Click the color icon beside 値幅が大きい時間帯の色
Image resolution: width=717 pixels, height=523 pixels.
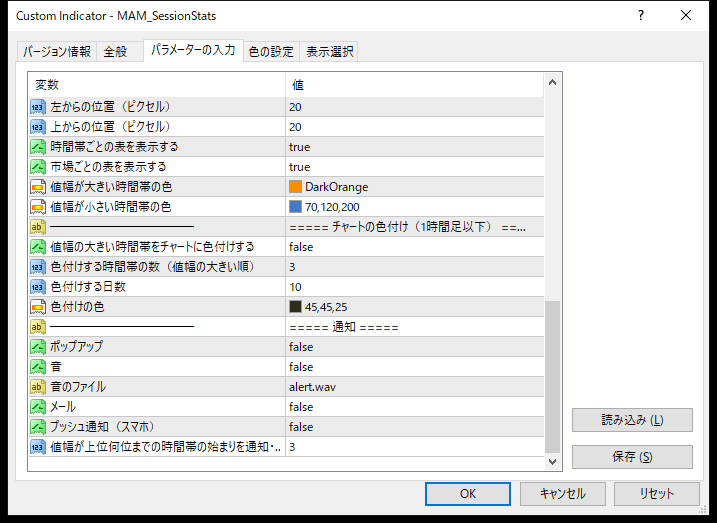point(37,187)
